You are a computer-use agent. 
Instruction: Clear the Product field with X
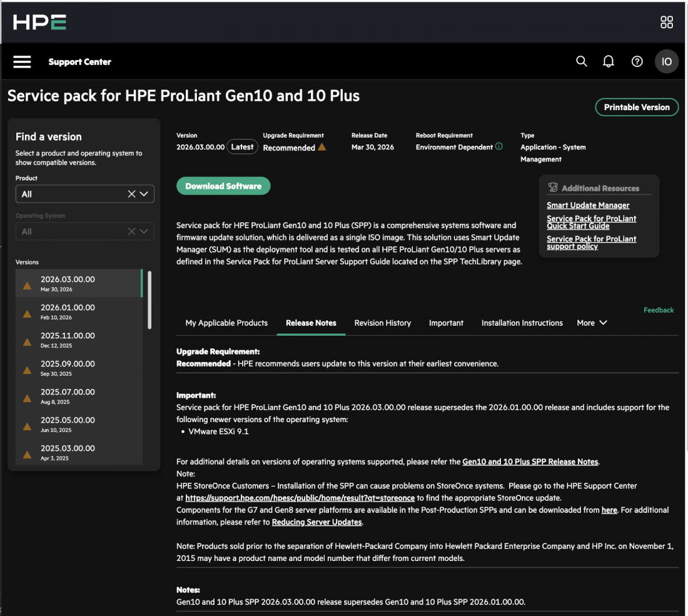pyautogui.click(x=131, y=194)
